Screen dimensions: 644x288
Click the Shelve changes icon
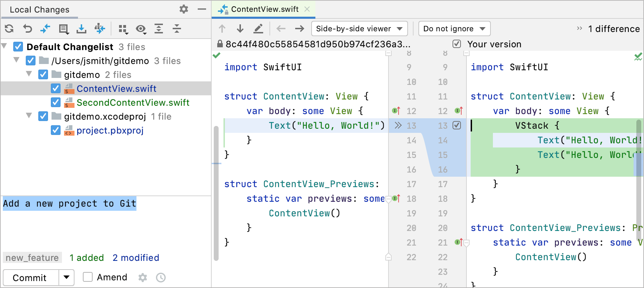(x=81, y=29)
